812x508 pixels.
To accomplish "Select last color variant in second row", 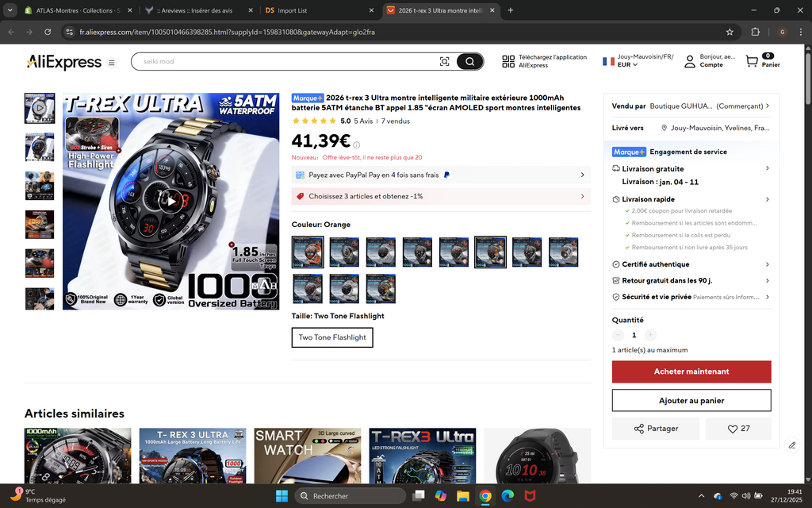I will 381,289.
